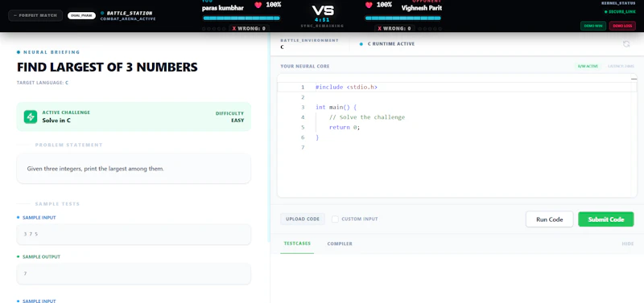Screen dimensions: 644x303
Task: Run the code with Run Code
Action: pyautogui.click(x=550, y=219)
